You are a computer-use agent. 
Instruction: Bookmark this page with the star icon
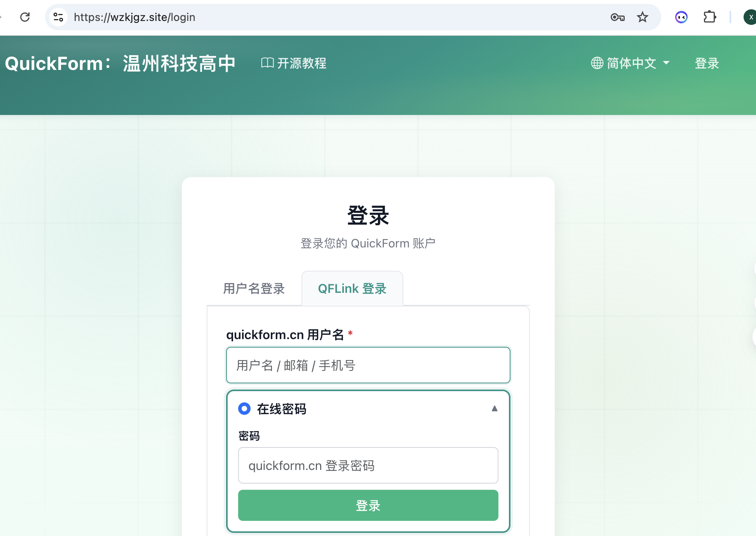click(x=643, y=17)
